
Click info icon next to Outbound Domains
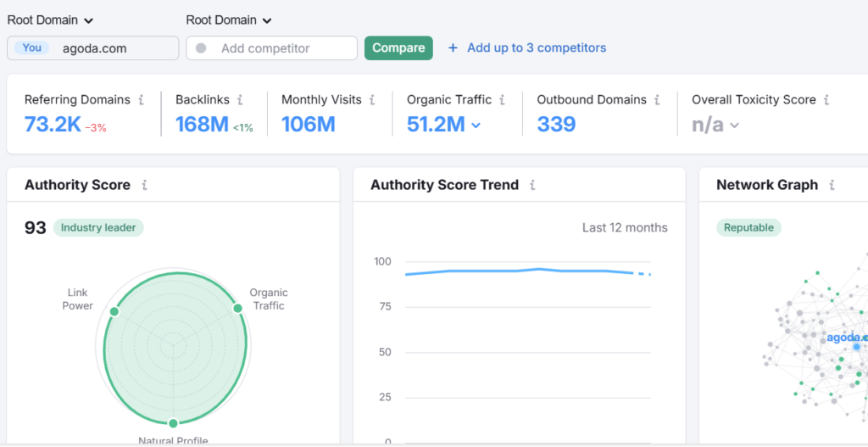pos(657,100)
